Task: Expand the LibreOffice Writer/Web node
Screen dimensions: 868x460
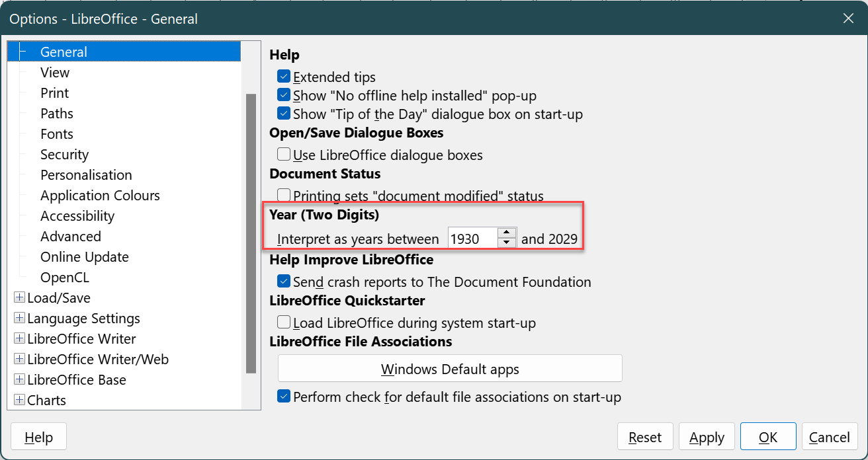Action: tap(20, 360)
